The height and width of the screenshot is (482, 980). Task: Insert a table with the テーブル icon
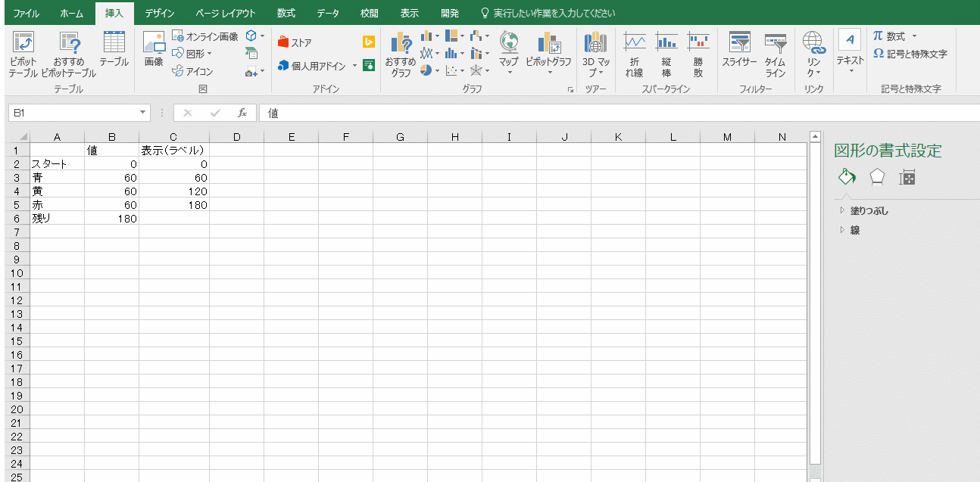tap(114, 50)
